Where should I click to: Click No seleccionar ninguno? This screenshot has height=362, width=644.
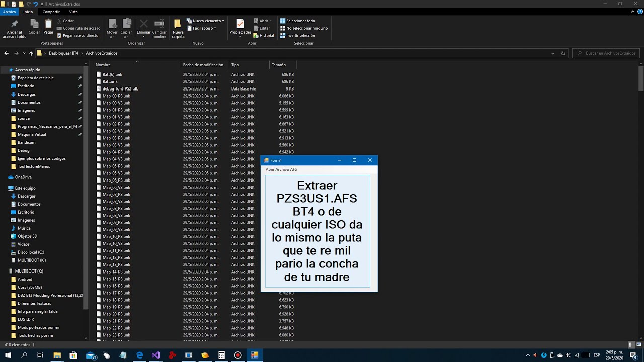pos(303,28)
